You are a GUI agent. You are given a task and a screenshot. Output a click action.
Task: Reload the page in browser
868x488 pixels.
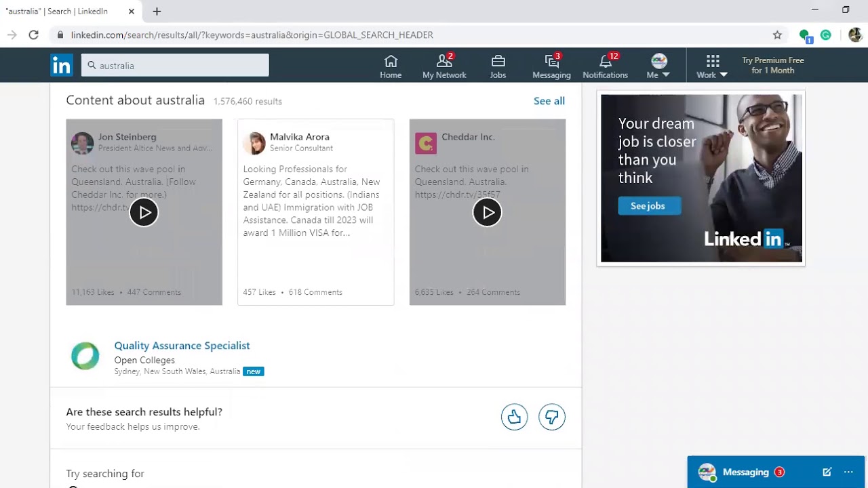pos(33,35)
